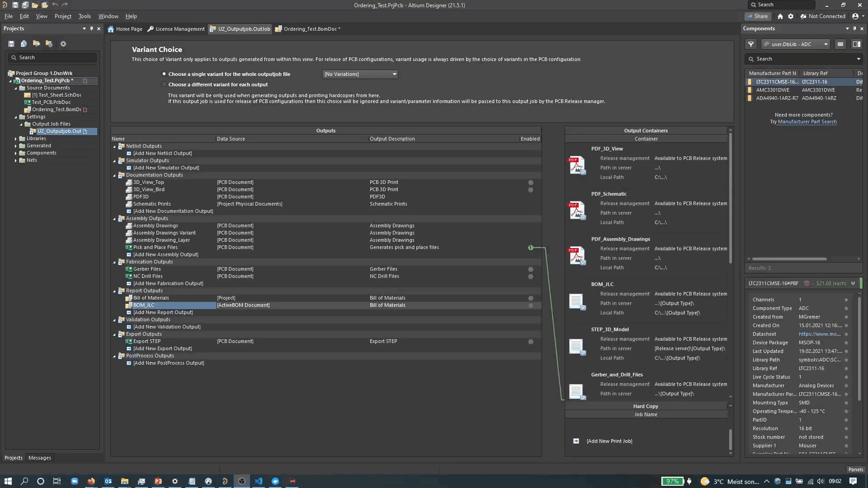Viewport: 868px width, 488px height.
Task: Click the save icon in Projects panel
Action: [x=11, y=44]
